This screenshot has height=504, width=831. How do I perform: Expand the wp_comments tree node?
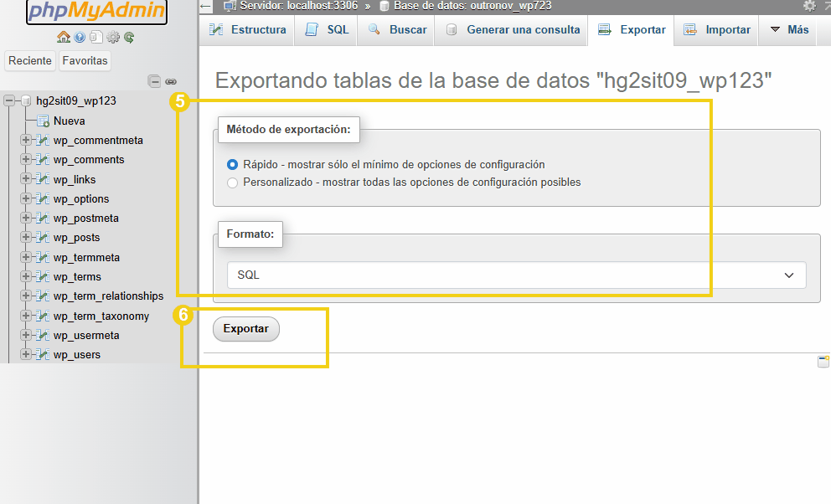(25, 159)
